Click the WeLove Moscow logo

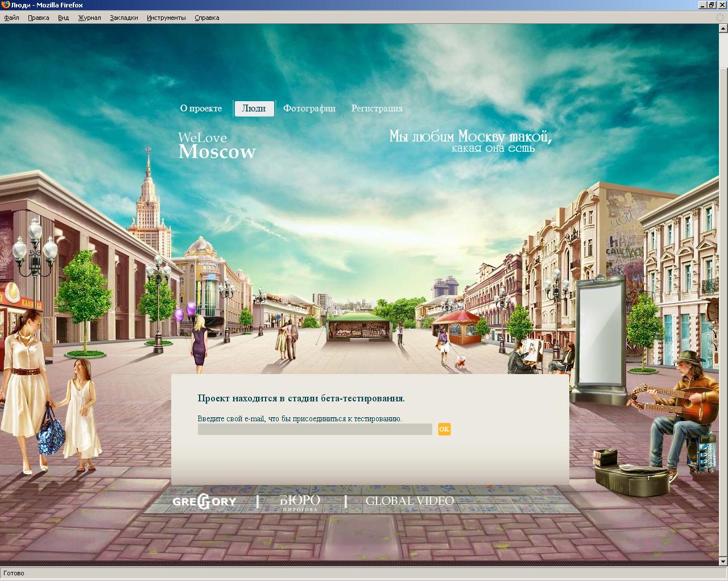[x=217, y=146]
